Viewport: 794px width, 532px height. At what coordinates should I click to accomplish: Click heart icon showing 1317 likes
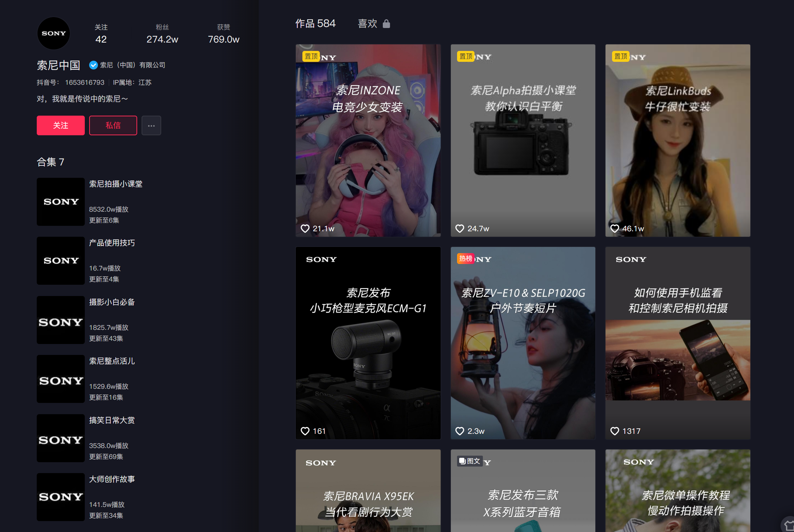point(615,431)
